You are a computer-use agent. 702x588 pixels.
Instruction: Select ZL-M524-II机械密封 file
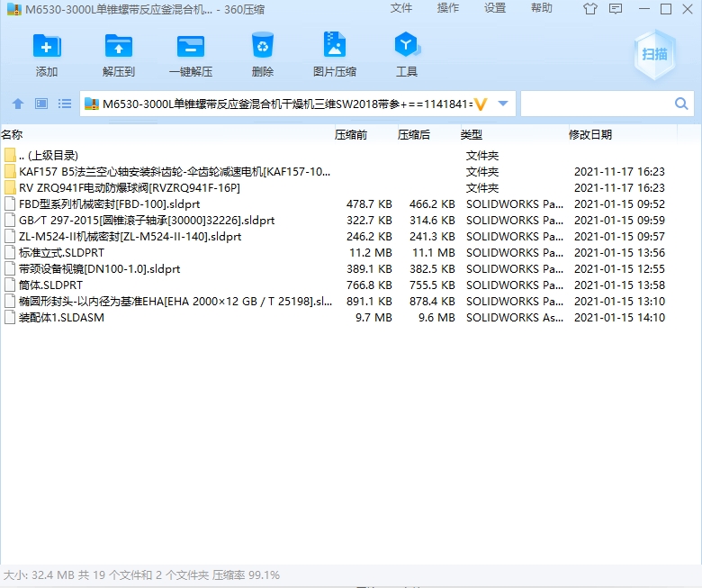[130, 237]
